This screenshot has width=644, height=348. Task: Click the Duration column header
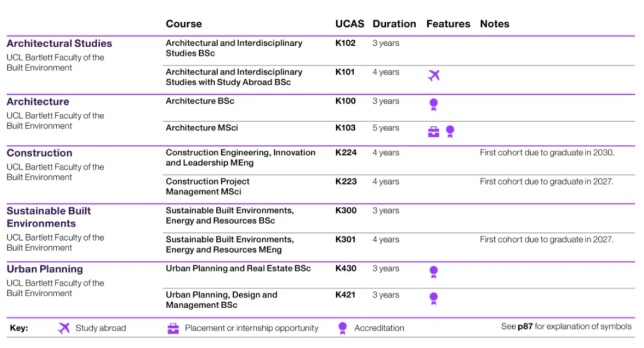coord(394,24)
